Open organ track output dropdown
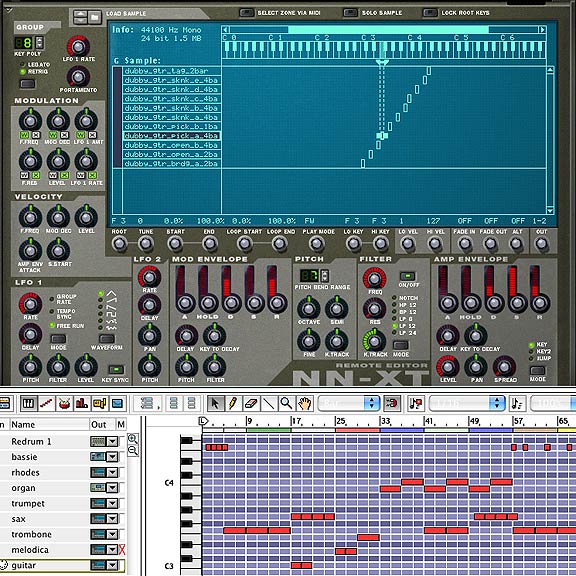 point(112,488)
